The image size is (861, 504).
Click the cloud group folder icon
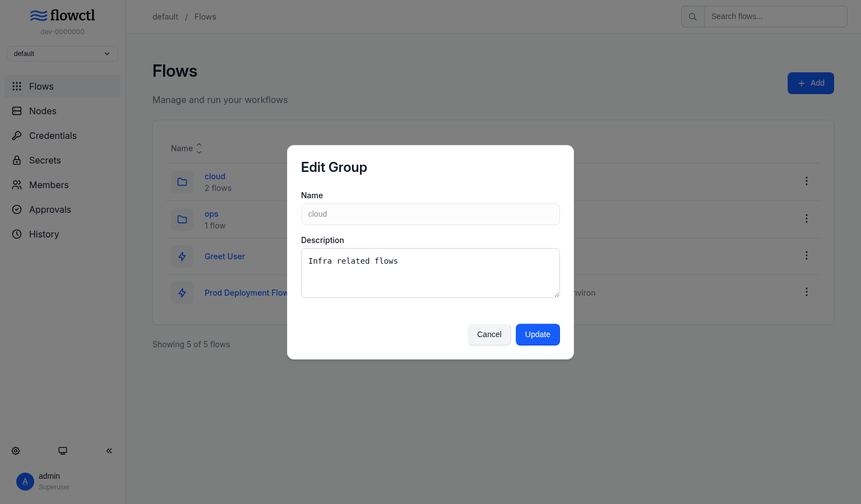(x=182, y=182)
